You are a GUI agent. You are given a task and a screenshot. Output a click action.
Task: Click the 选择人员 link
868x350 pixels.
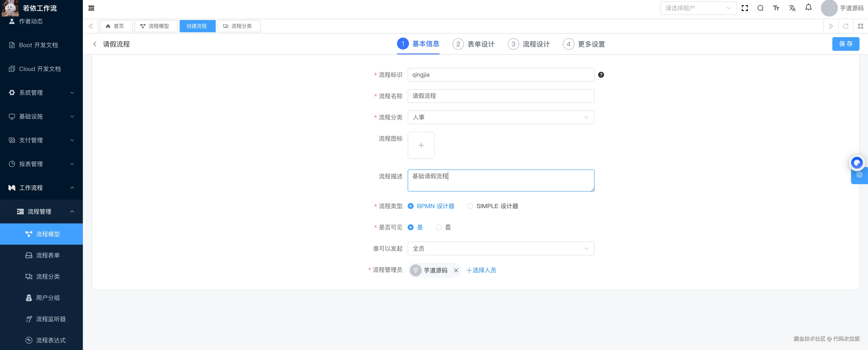481,270
